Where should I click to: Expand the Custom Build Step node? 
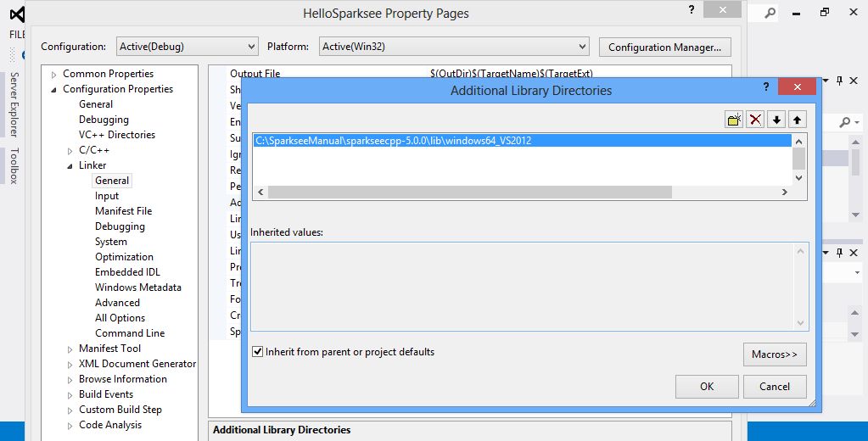coord(70,410)
